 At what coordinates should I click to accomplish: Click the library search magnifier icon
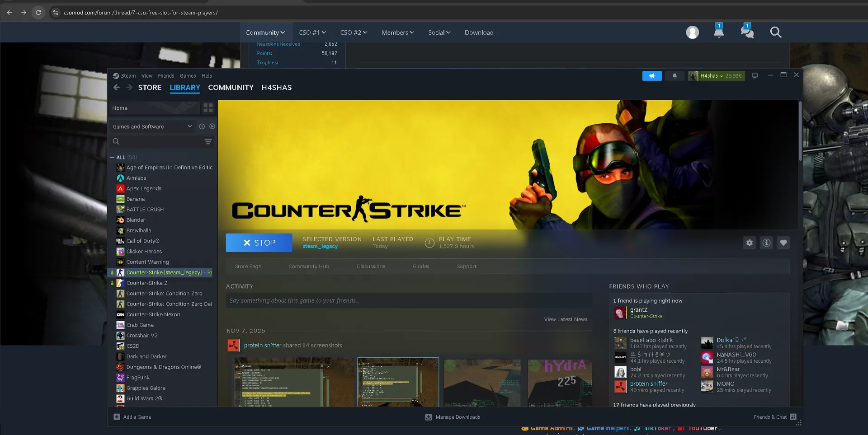click(116, 142)
